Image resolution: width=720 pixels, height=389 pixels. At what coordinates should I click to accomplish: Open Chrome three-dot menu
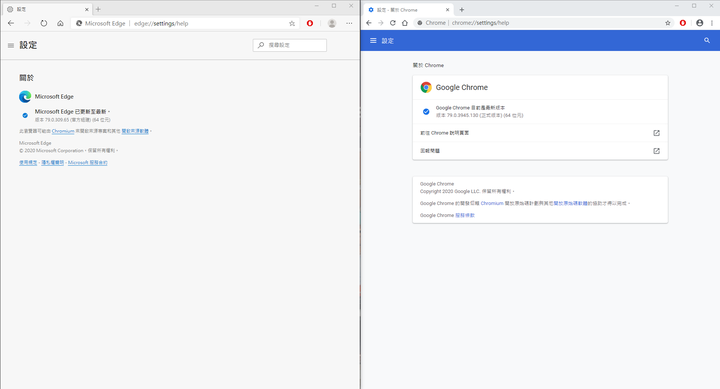point(712,23)
